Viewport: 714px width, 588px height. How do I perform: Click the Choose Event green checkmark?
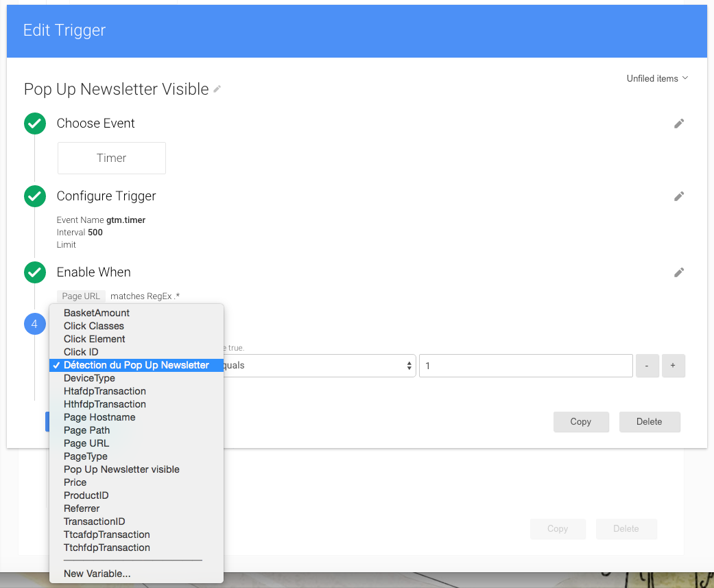tap(35, 124)
